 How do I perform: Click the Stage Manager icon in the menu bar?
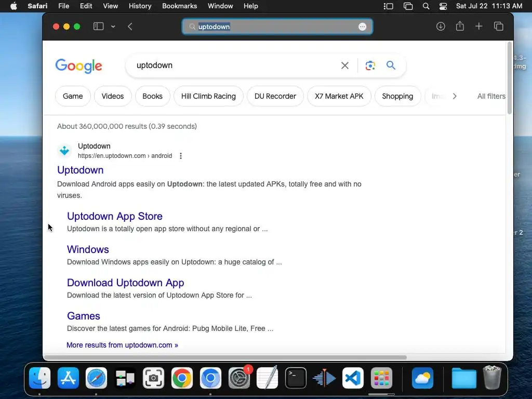tap(389, 6)
